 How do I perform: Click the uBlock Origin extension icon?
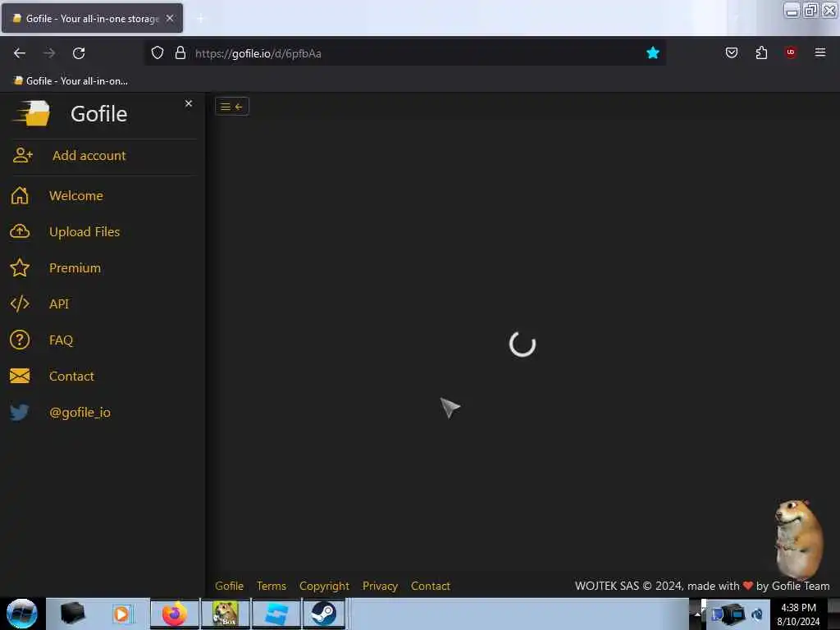tap(791, 52)
